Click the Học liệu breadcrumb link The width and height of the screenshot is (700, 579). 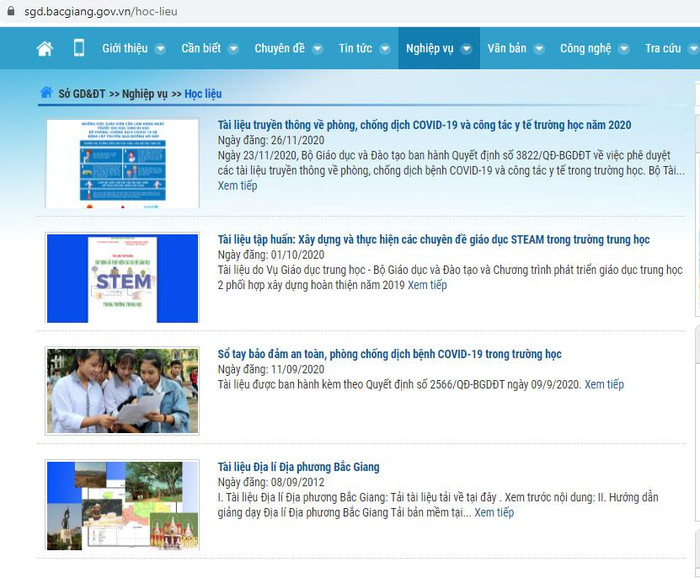203,94
